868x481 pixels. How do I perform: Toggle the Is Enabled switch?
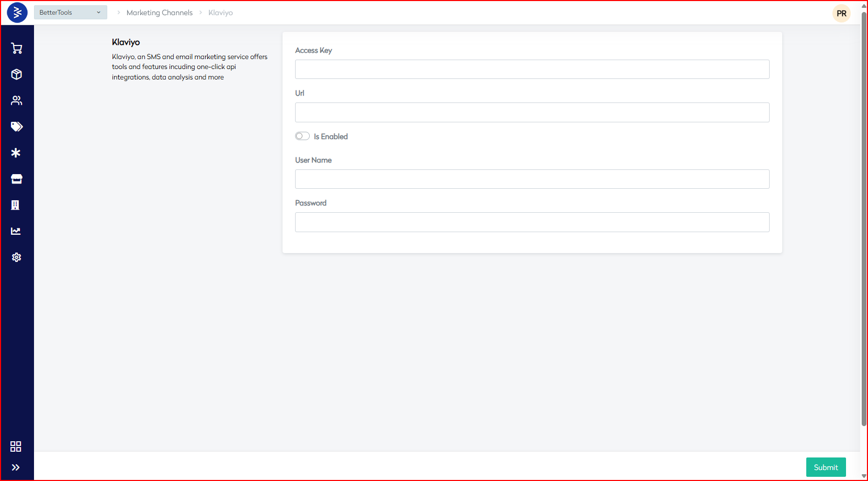click(x=302, y=136)
